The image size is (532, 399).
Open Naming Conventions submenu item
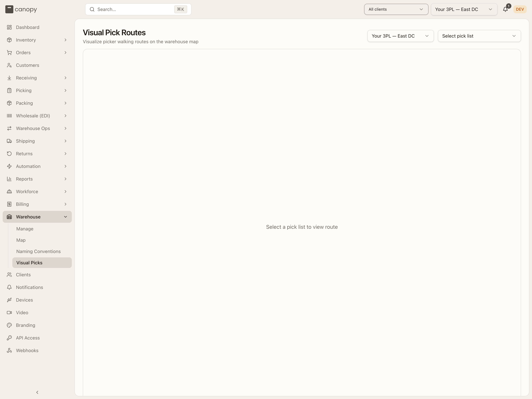click(x=42, y=251)
